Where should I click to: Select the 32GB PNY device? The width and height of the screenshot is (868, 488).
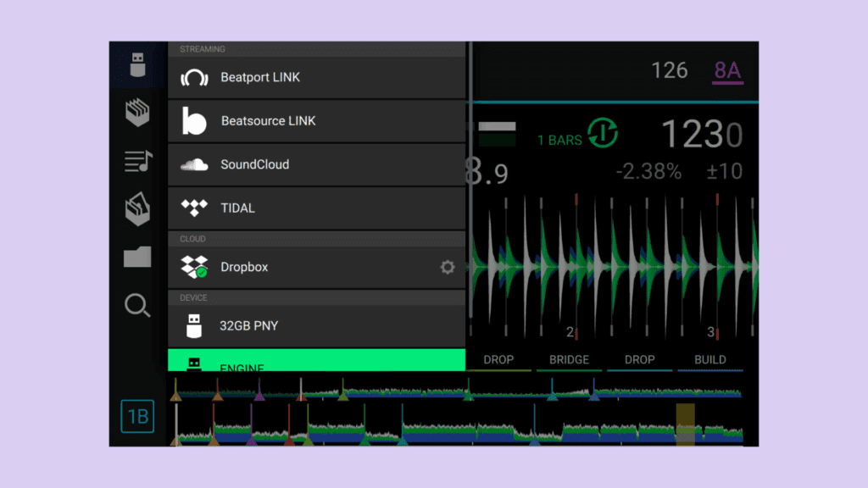[x=317, y=326]
